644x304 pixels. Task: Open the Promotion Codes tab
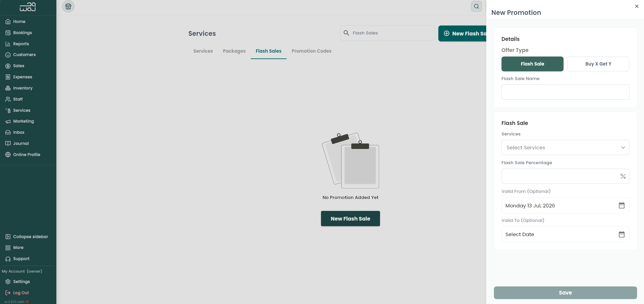(312, 51)
